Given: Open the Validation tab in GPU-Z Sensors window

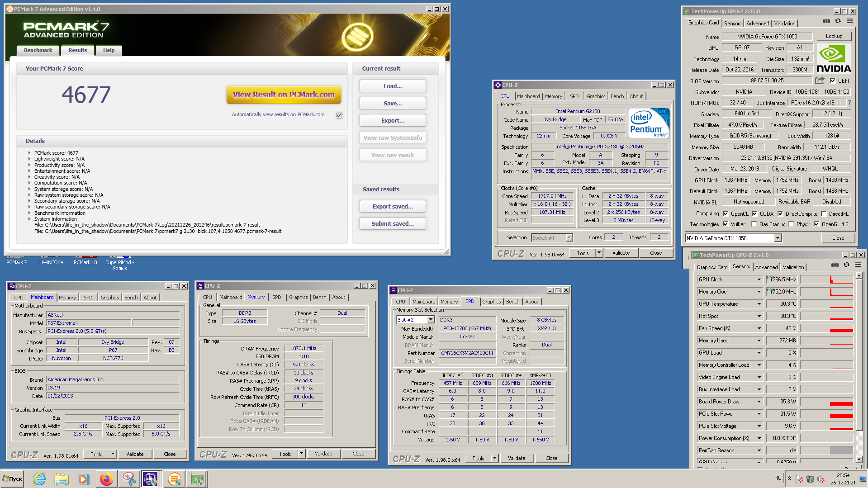Looking at the screenshot, I should pos(793,267).
